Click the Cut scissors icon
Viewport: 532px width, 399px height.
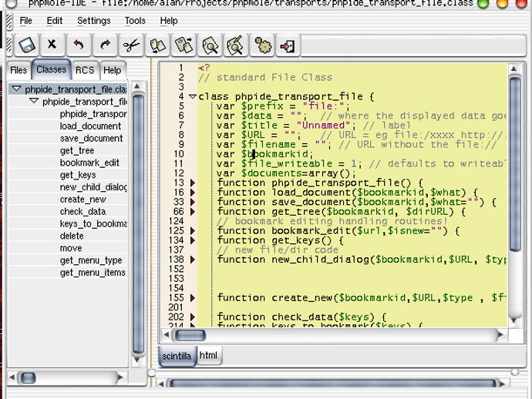pos(131,45)
